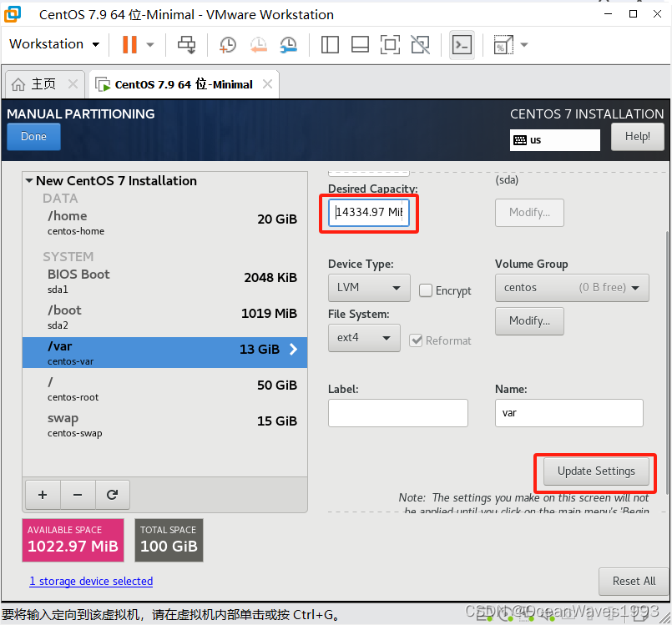Image resolution: width=672 pixels, height=625 pixels.
Task: Open the Workstation menu
Action: (54, 44)
